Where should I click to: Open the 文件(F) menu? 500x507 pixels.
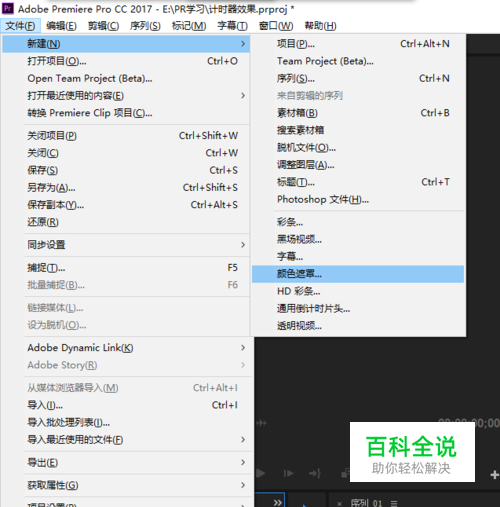pos(20,26)
